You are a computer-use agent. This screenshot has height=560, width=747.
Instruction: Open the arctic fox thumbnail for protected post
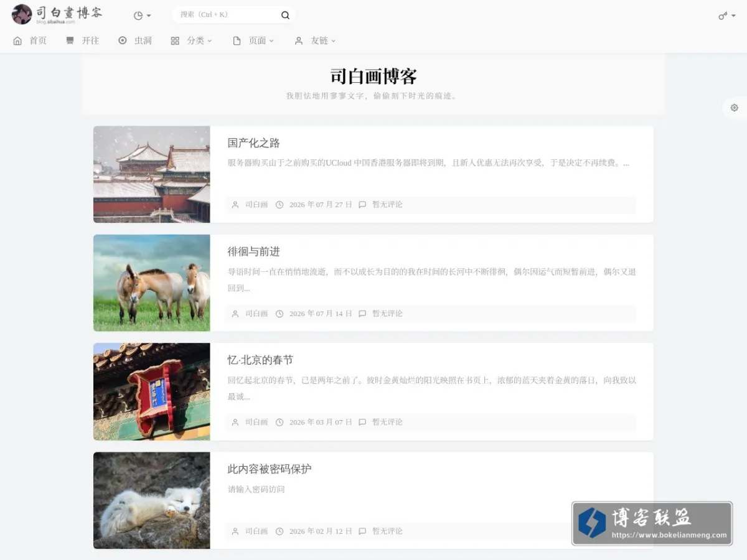[152, 501]
